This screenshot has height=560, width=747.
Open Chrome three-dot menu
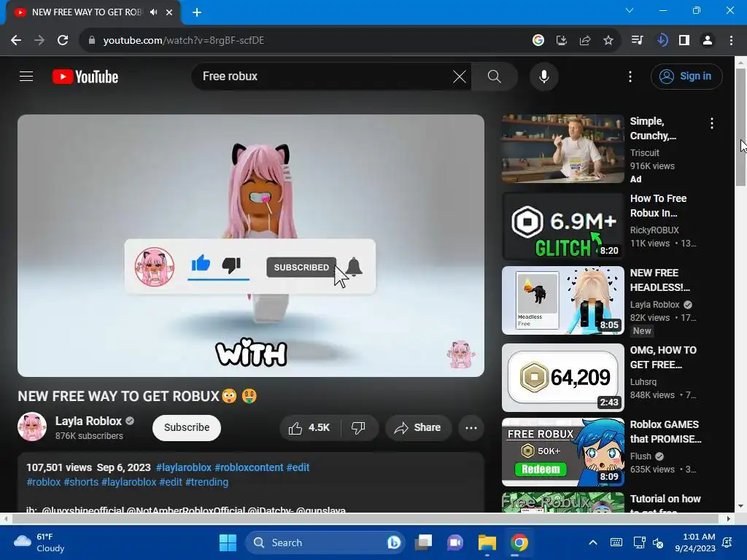click(731, 41)
